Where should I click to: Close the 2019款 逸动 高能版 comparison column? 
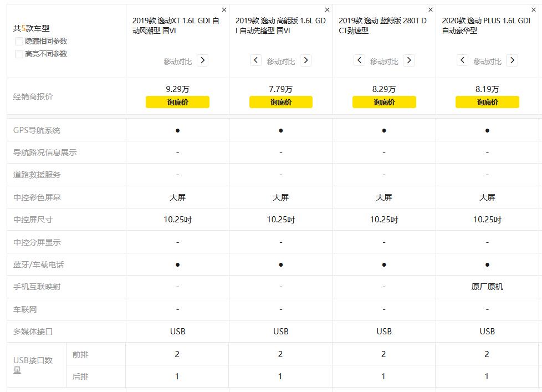(x=327, y=10)
